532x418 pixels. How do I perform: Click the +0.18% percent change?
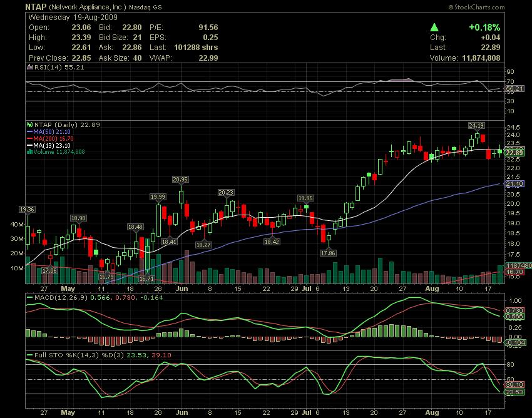[484, 27]
